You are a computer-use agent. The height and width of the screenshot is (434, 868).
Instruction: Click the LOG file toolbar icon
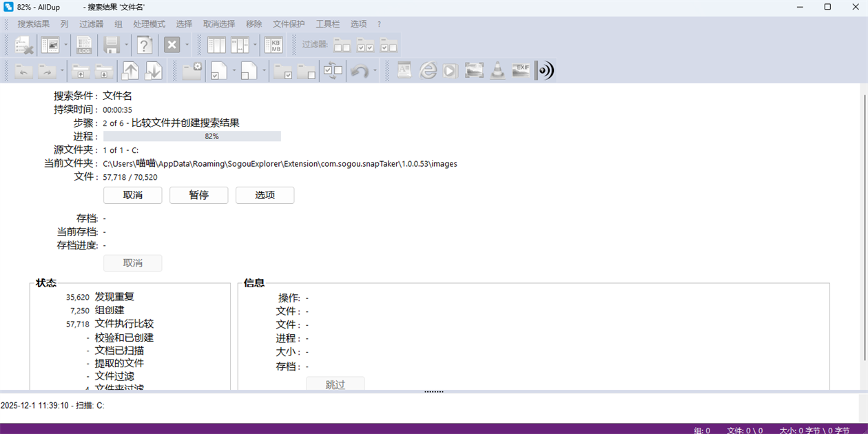pos(84,45)
